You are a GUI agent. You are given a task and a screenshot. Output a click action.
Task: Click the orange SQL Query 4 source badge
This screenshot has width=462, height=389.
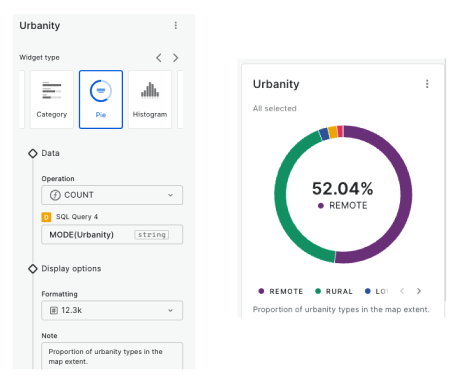[x=46, y=217]
